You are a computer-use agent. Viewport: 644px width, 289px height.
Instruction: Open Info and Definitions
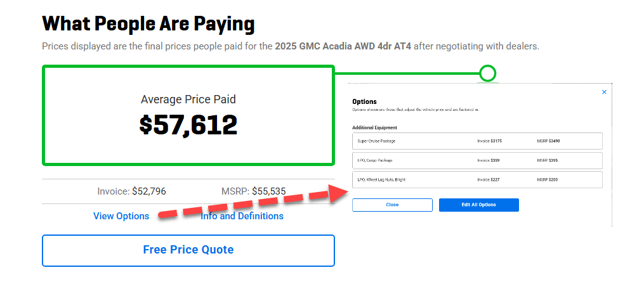[242, 216]
